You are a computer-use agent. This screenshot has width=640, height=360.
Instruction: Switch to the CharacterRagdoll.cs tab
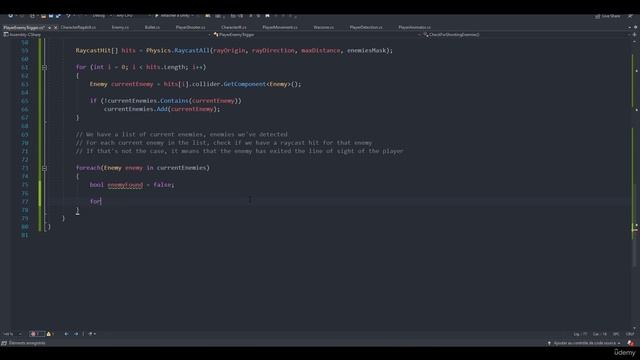coord(78,27)
